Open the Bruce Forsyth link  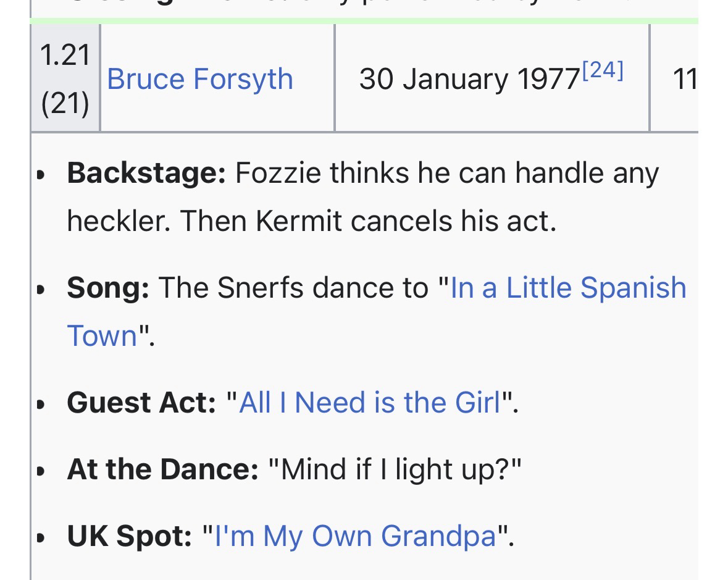(199, 79)
